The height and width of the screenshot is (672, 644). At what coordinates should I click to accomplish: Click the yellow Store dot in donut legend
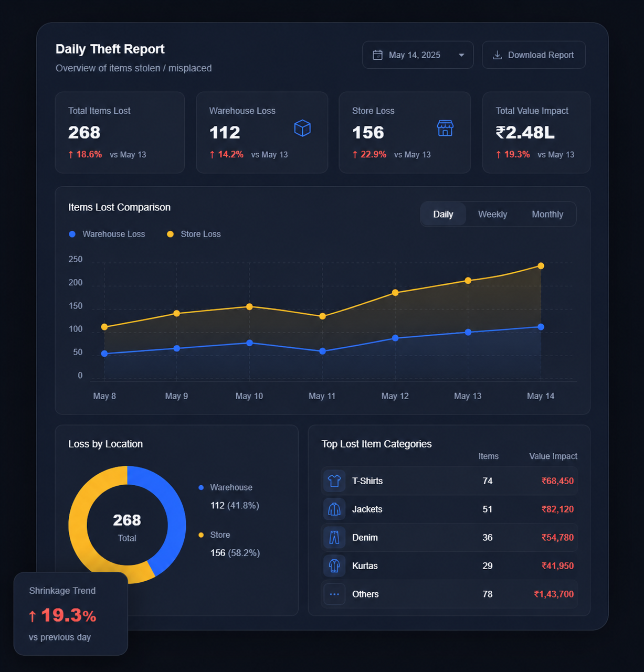pos(201,535)
